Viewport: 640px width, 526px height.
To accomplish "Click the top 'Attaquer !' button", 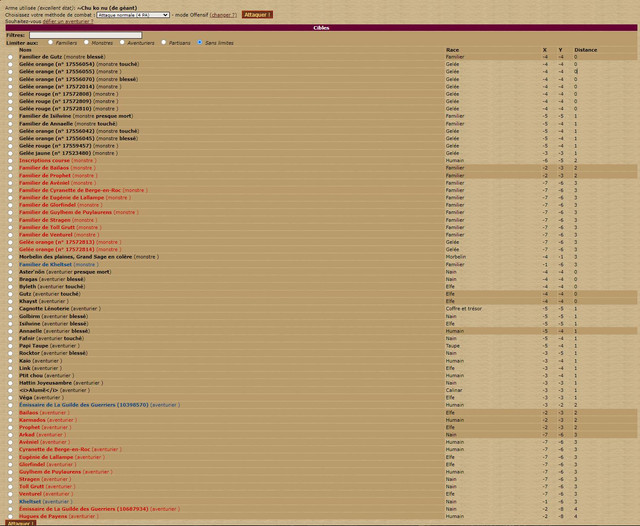I will 257,15.
